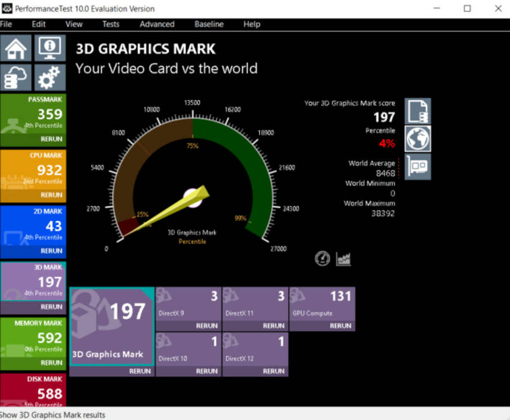510x420 pixels.
Task: Rerun the DirectX 12 test
Action: click(x=274, y=371)
